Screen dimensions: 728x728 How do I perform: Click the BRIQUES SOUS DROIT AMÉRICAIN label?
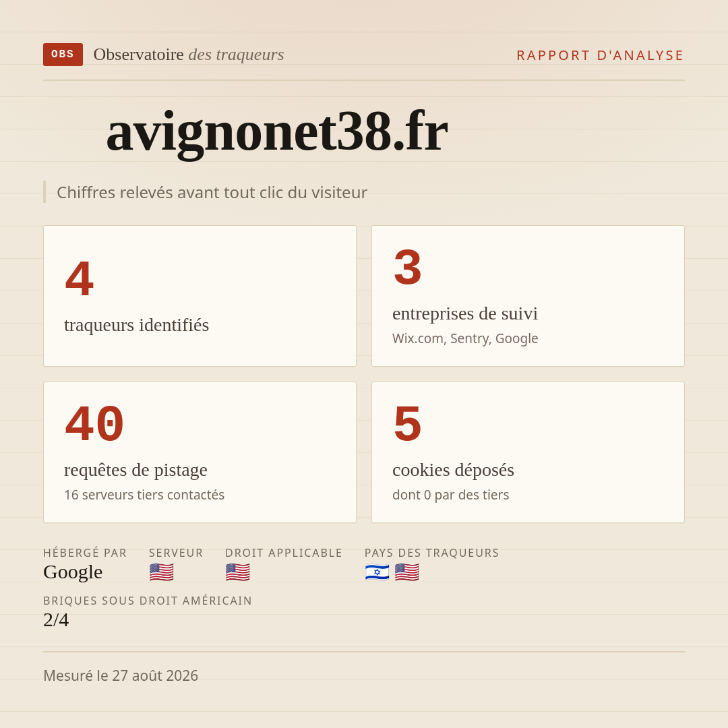148,601
